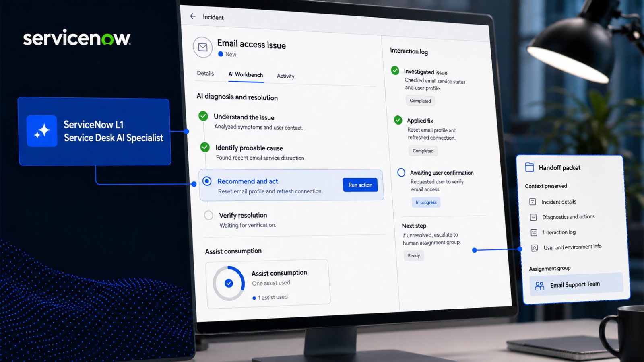Select the Awaiting user confirmation circle
644x362 pixels.
(x=401, y=172)
